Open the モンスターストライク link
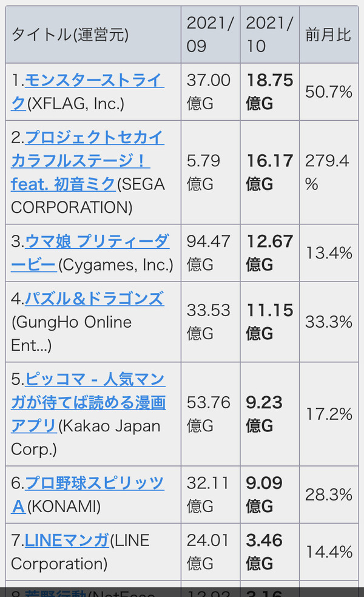The image size is (364, 597). (87, 92)
